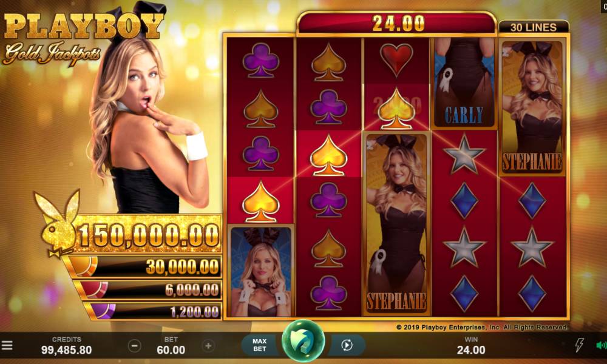Decrease bet with the minus button
This screenshot has width=607, height=364.
click(134, 345)
